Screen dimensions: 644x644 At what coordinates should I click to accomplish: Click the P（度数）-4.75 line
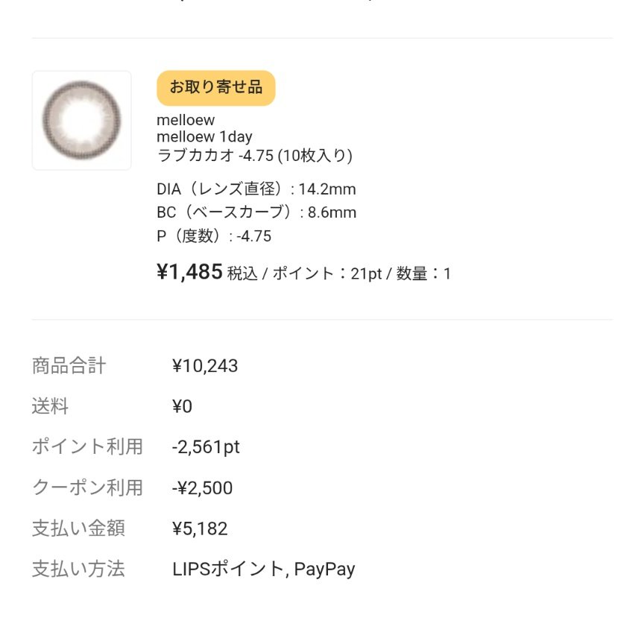point(214,237)
